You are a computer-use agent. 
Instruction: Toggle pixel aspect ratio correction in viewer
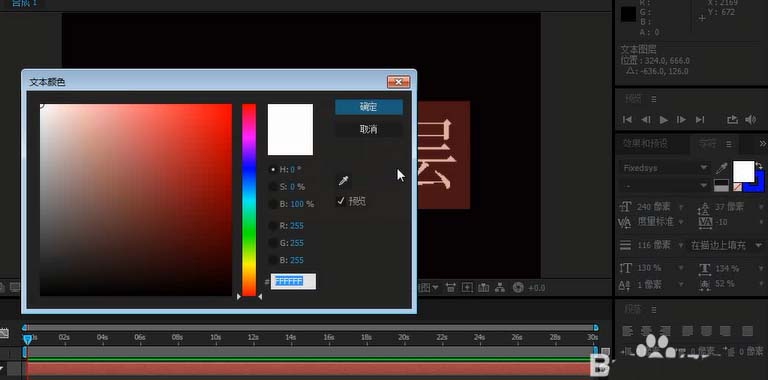pos(451,288)
